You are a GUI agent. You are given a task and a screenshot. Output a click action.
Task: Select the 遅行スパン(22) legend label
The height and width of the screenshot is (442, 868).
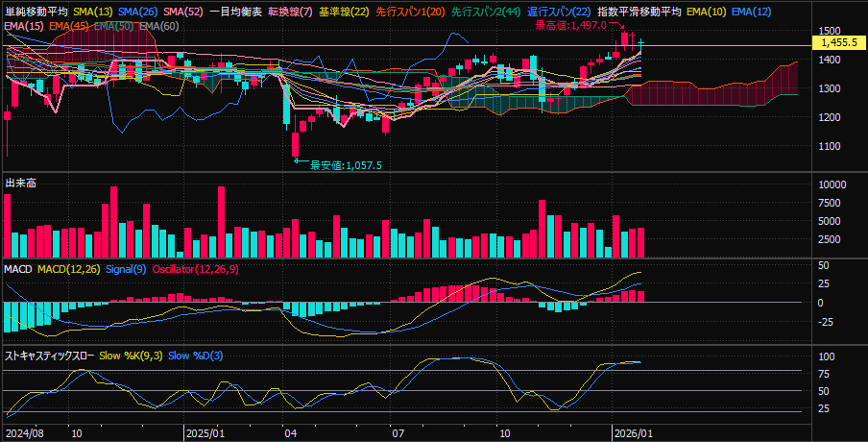tap(559, 11)
